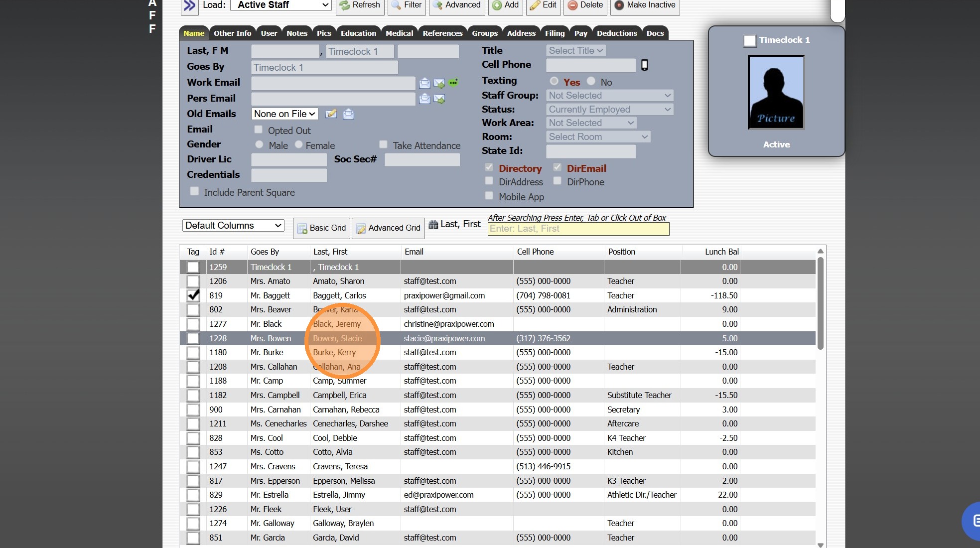
Task: Click the edit pencil icon next to Old Emails
Action: point(331,114)
